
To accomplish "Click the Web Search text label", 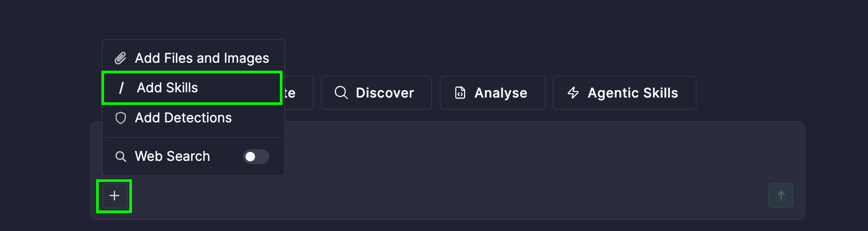I will click(172, 156).
